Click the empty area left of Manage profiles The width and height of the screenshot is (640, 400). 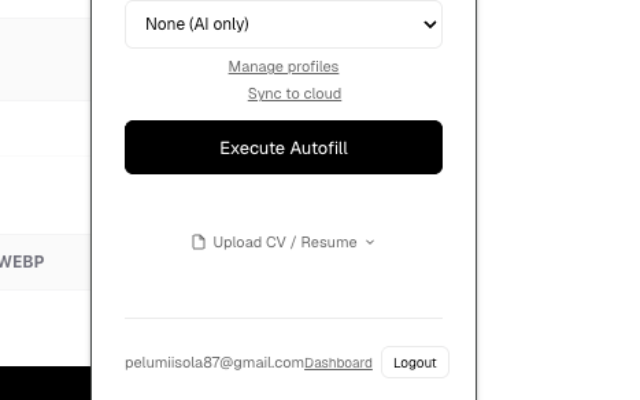tap(170, 67)
